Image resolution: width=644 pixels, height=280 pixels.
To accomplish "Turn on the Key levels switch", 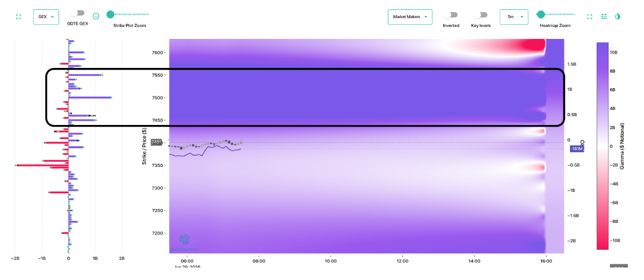I will tap(481, 16).
